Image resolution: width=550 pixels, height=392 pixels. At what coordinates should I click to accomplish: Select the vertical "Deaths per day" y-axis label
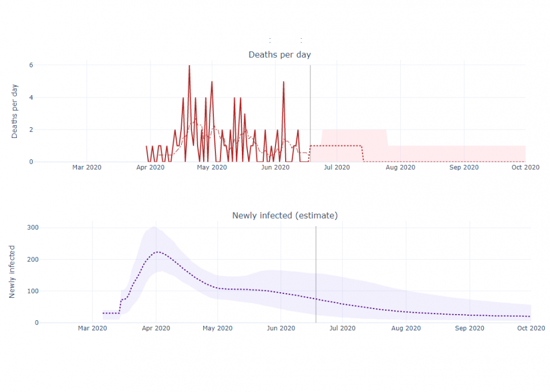click(x=15, y=112)
